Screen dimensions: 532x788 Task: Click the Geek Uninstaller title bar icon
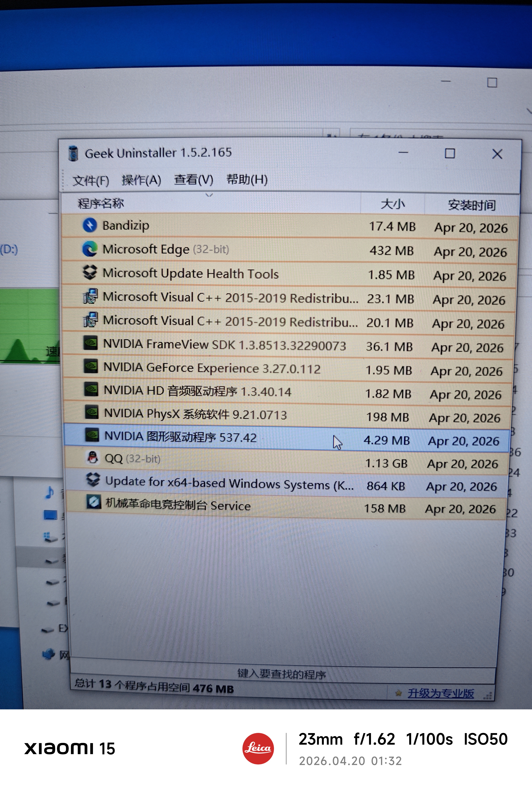(x=73, y=153)
